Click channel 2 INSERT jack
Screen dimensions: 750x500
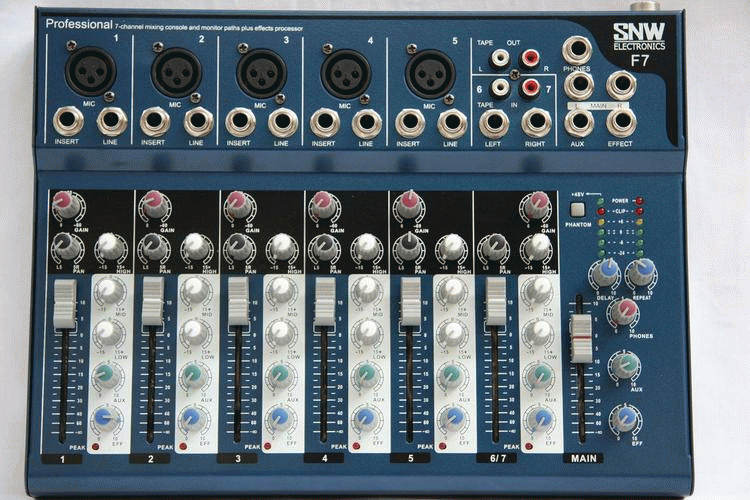tap(155, 122)
